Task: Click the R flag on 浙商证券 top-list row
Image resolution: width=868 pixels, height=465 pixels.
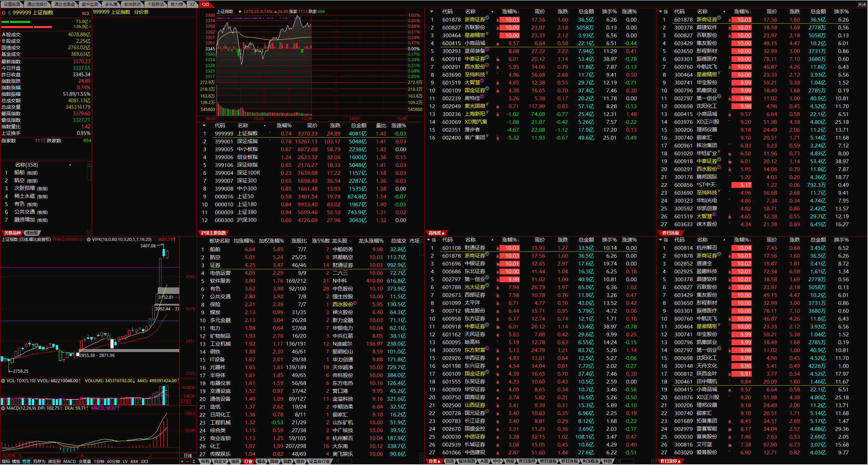Action: click(x=498, y=20)
